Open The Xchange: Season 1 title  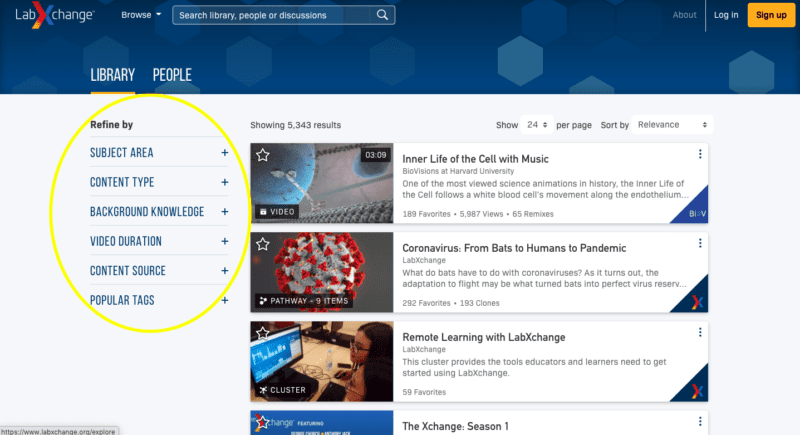coord(455,426)
